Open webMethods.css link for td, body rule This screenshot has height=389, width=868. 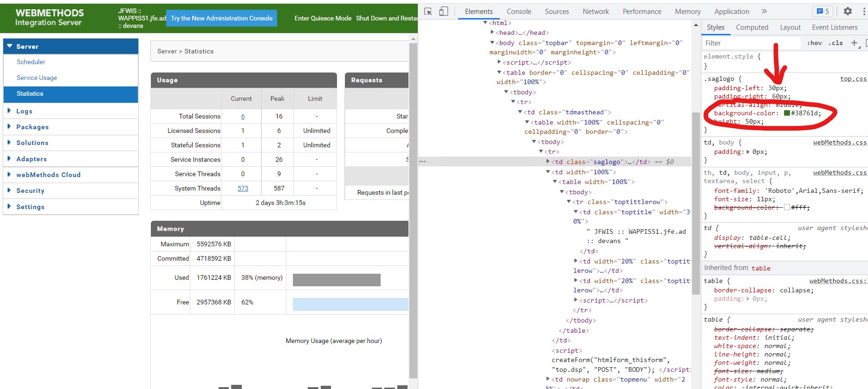coord(839,142)
